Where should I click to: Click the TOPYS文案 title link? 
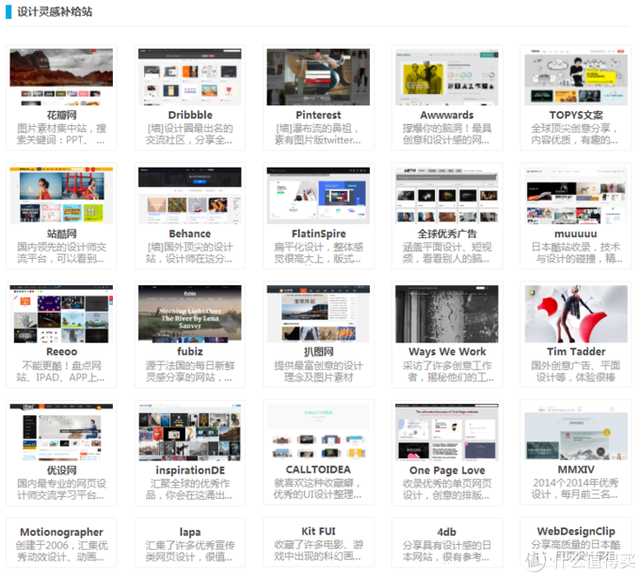click(x=576, y=115)
